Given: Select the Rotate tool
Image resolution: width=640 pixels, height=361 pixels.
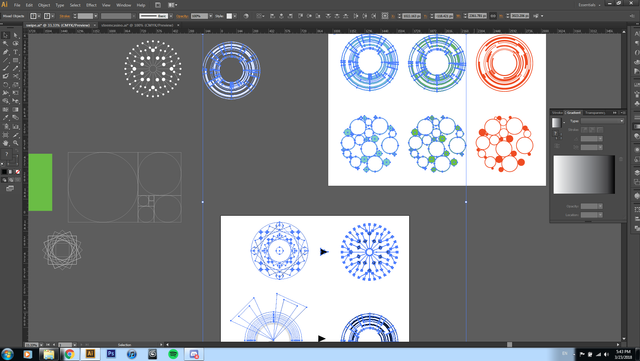Looking at the screenshot, I should click(5, 85).
